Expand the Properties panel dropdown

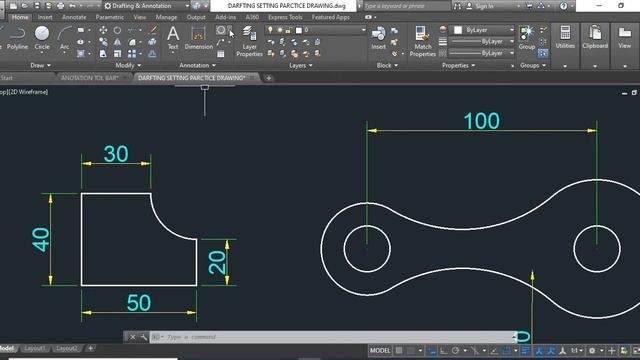[458, 65]
